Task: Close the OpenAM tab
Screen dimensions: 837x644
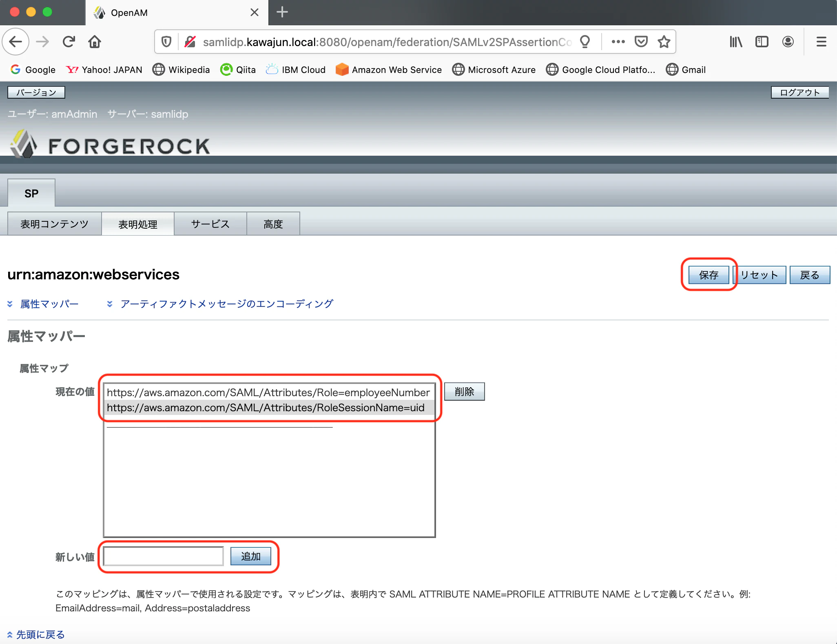Action: (x=255, y=12)
